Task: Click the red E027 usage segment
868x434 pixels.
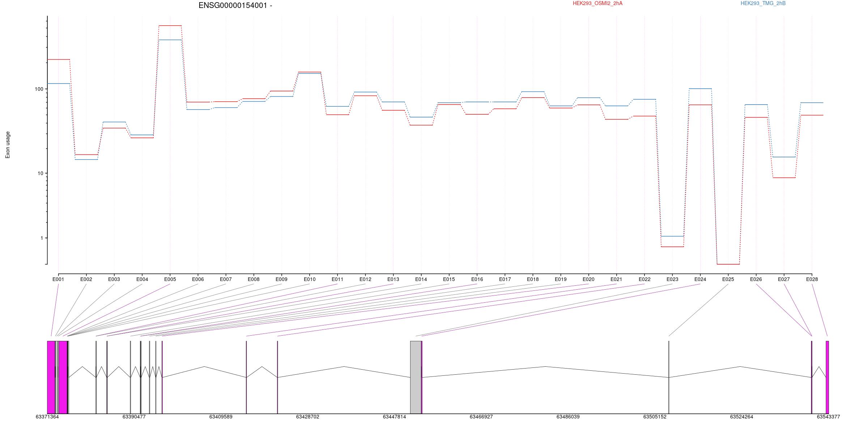Action: tap(784, 178)
